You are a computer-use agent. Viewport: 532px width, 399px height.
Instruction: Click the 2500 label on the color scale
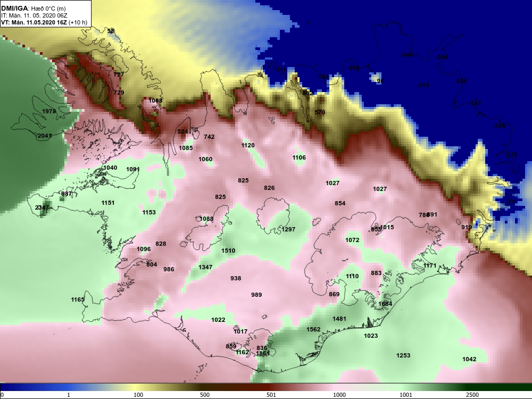tap(472, 395)
